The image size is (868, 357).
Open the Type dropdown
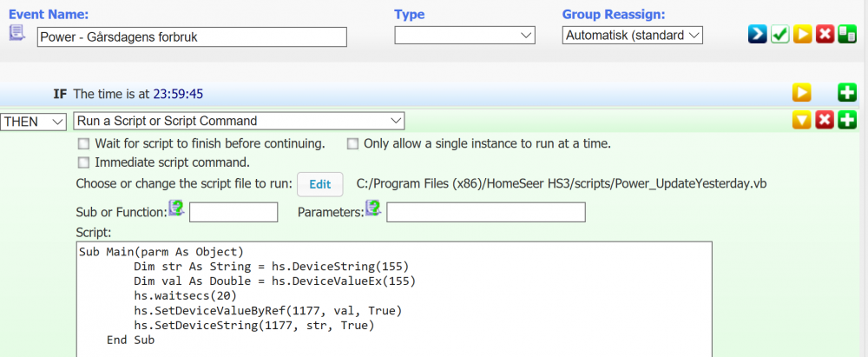pos(464,36)
